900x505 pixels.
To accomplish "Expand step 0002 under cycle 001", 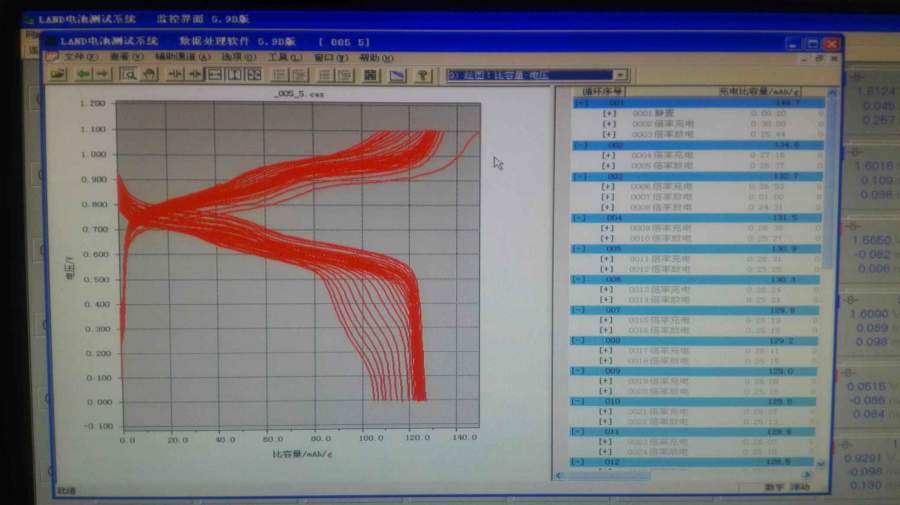I will click(x=610, y=124).
